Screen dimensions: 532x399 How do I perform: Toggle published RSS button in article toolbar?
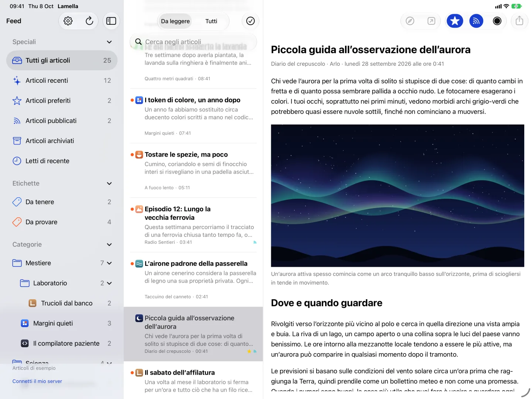pyautogui.click(x=476, y=21)
